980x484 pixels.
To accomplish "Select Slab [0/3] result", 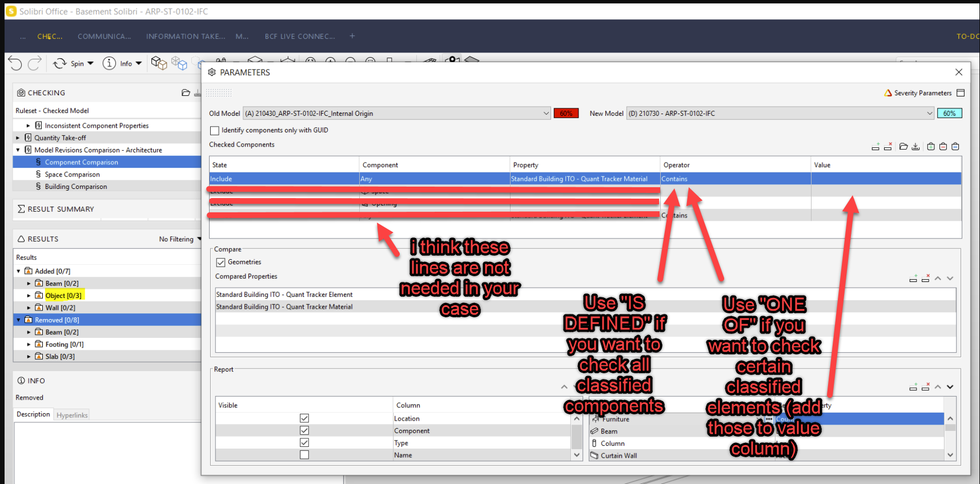I will (x=60, y=357).
